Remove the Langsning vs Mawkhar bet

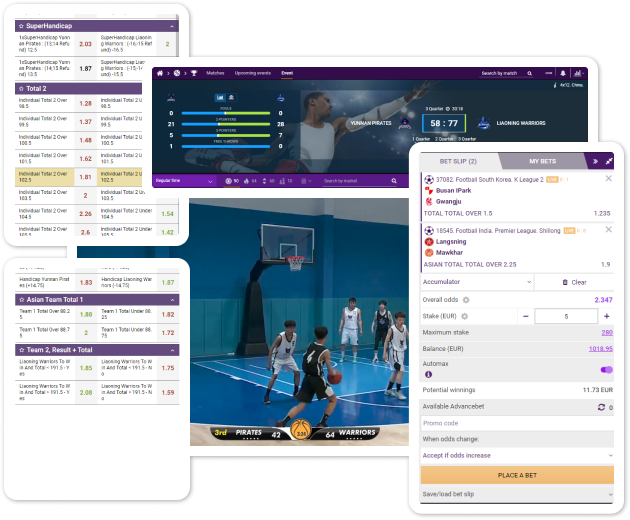pos(609,229)
